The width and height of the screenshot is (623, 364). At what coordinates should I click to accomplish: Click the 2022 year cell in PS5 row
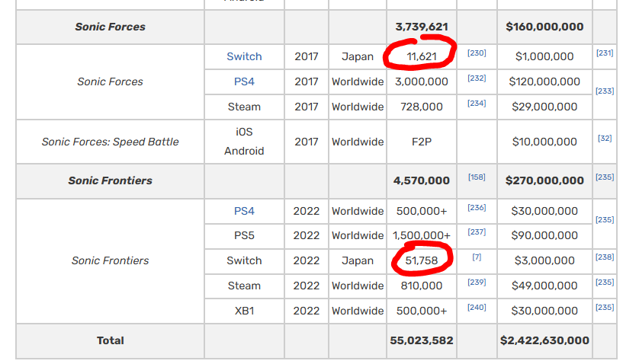click(307, 235)
